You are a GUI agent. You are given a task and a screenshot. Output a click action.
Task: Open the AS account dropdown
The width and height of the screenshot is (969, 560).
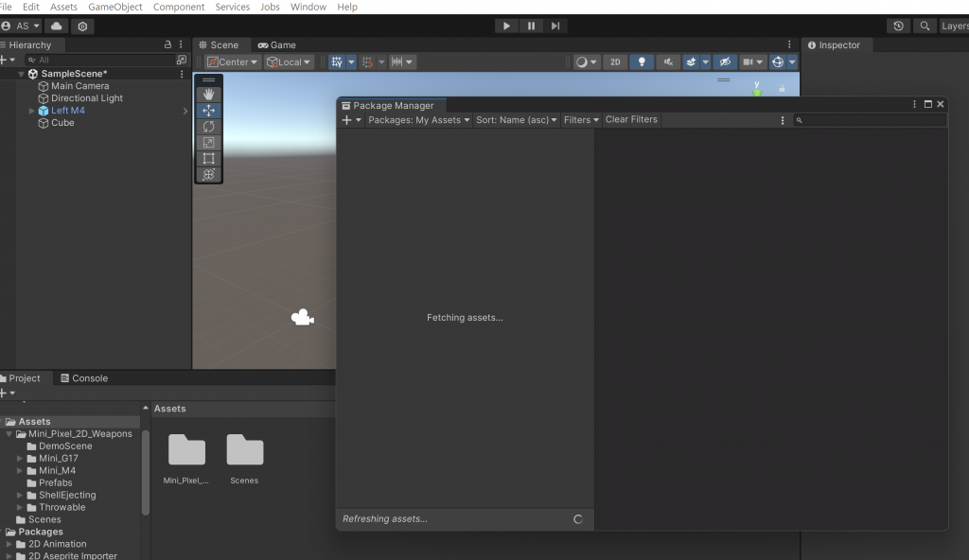[x=21, y=26]
